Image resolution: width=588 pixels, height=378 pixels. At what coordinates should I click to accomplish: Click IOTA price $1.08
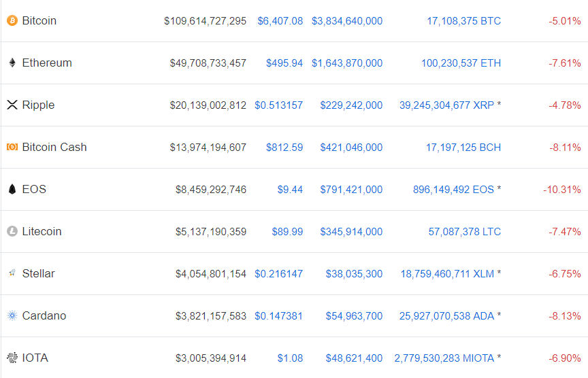tap(290, 358)
